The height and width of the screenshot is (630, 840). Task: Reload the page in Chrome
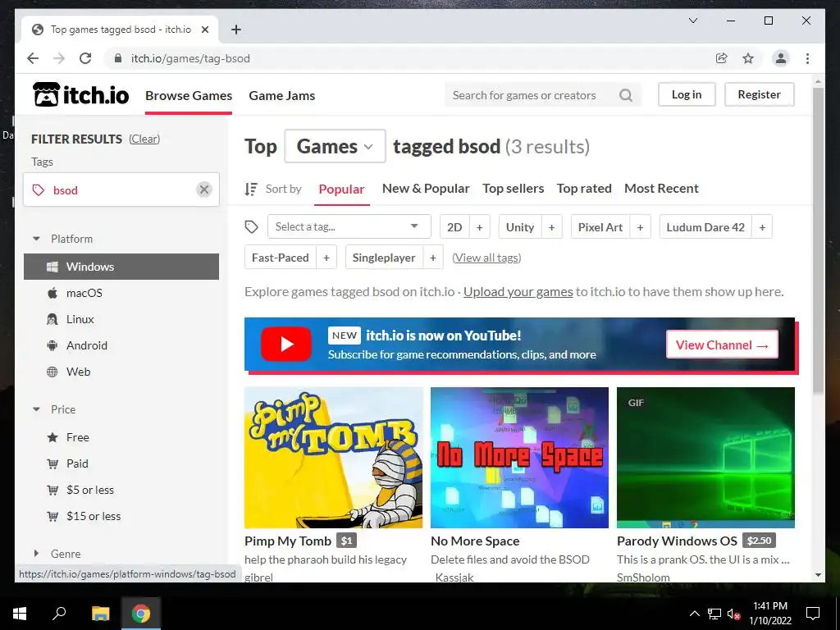click(85, 58)
